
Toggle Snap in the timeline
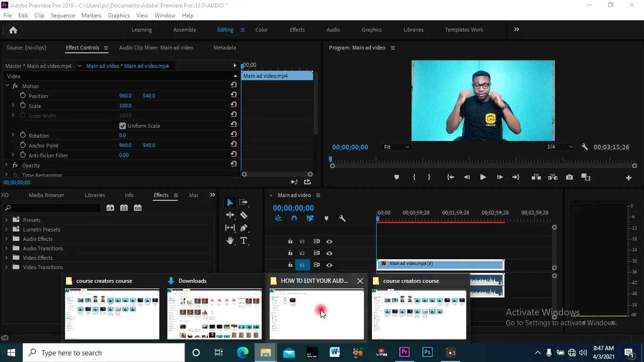point(294,218)
